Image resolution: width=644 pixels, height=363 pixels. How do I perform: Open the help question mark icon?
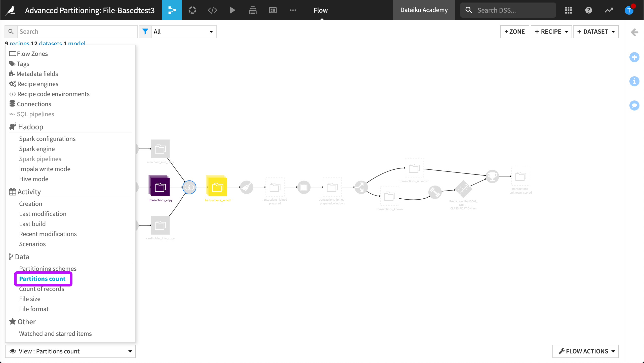588,10
